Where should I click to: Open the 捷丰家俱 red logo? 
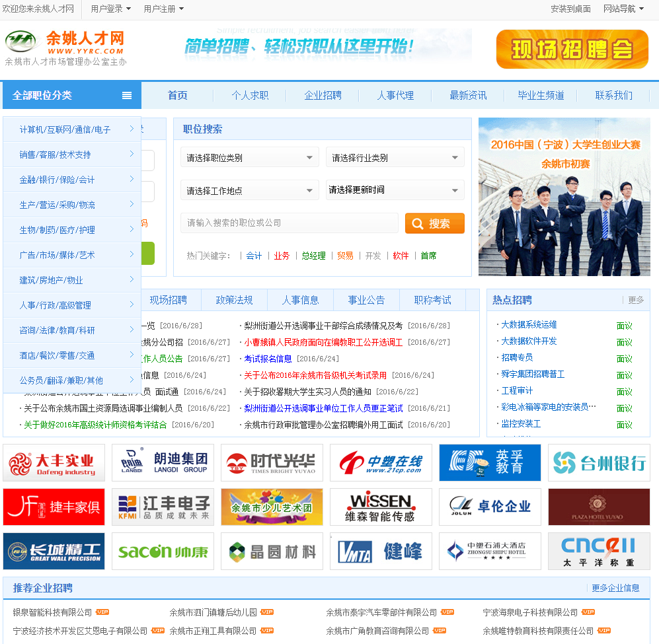pyautogui.click(x=54, y=507)
